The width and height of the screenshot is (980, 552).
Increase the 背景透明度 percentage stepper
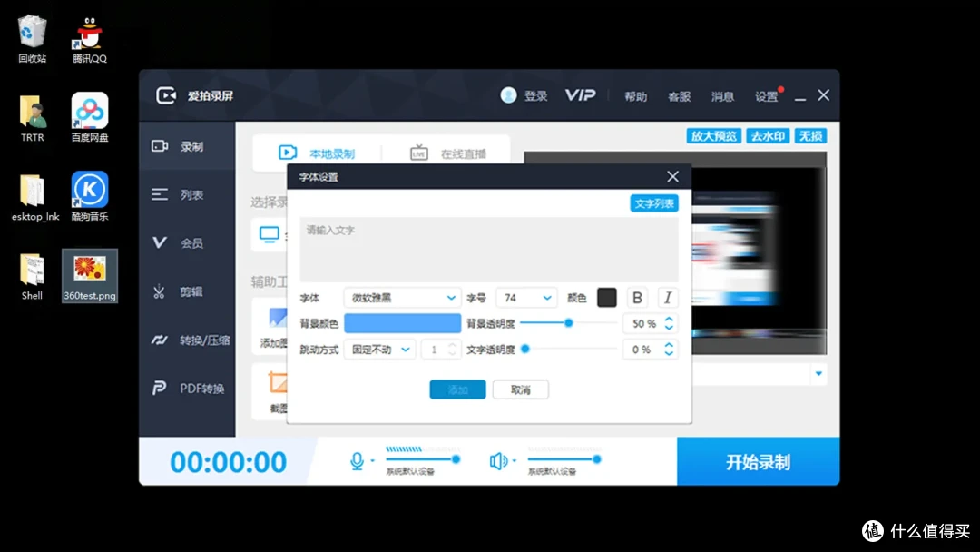click(x=669, y=319)
